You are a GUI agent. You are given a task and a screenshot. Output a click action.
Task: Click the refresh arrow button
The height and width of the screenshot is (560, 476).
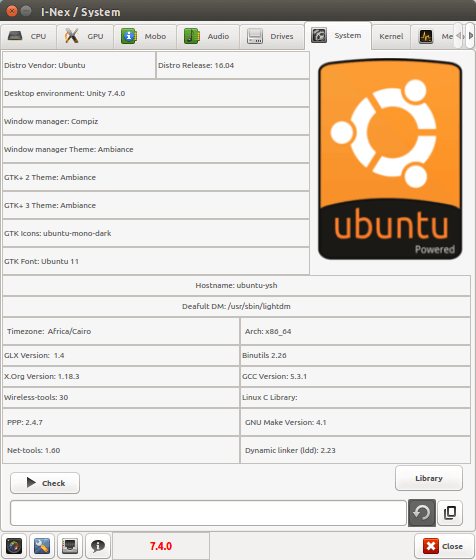[422, 513]
